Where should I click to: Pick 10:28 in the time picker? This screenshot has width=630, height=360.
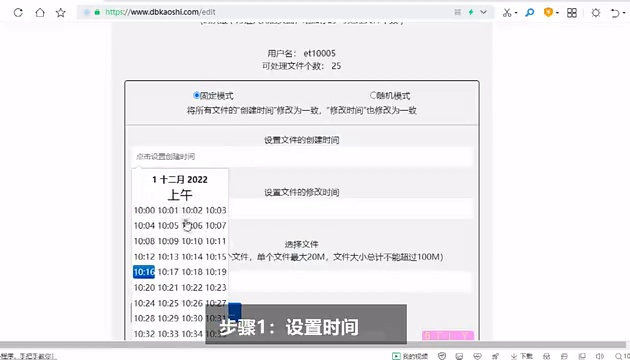[x=144, y=318]
